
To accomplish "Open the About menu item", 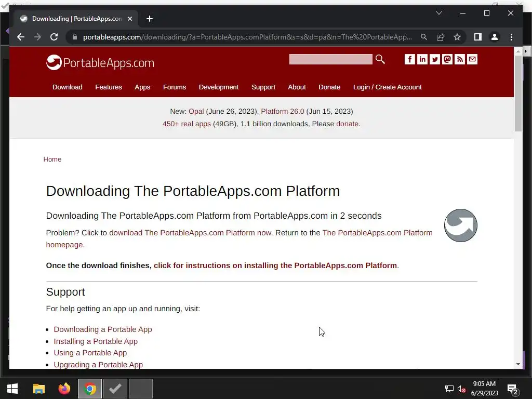I will (297, 87).
